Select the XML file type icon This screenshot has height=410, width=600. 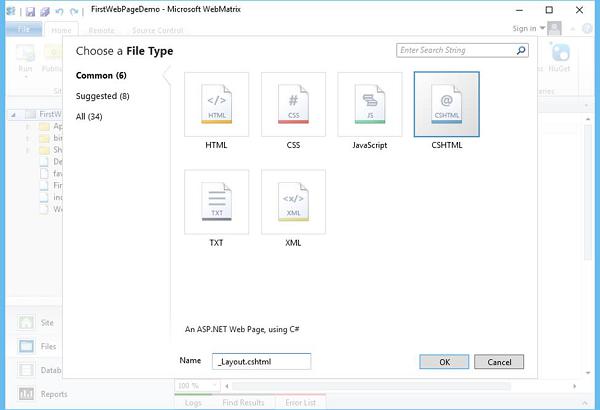point(293,202)
